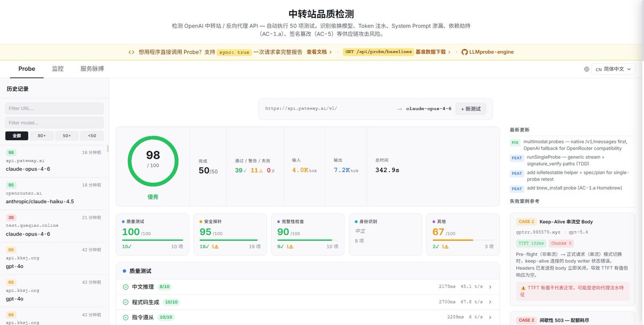Click the arrow icon between URL and model

tap(399, 109)
